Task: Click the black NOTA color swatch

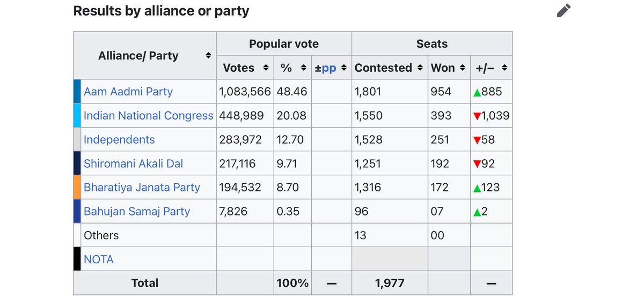Action: (77, 259)
